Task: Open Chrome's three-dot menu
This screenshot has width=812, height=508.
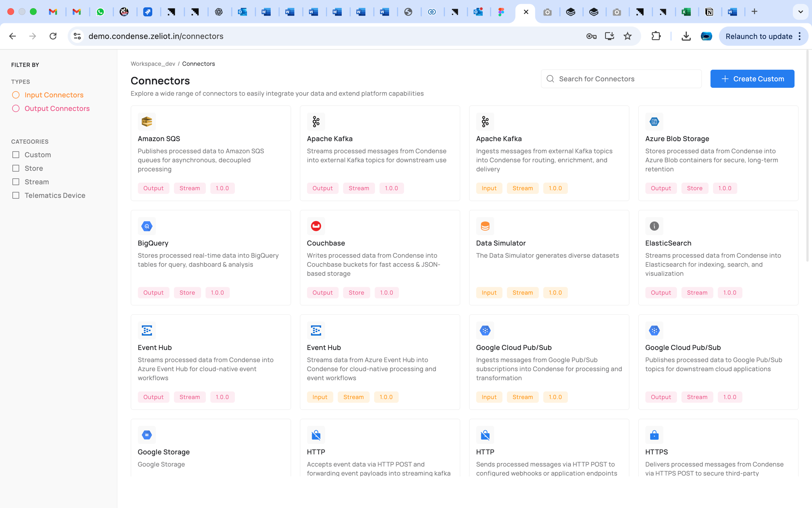Action: pos(800,36)
